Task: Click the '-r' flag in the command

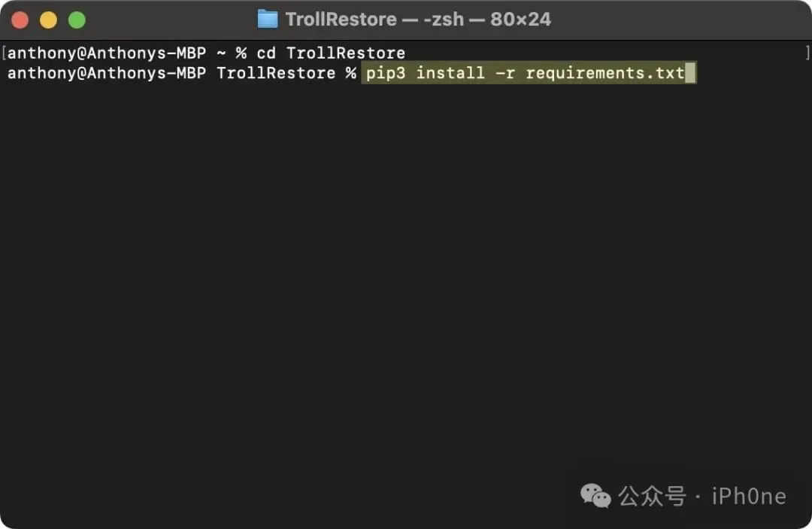Action: [x=505, y=73]
